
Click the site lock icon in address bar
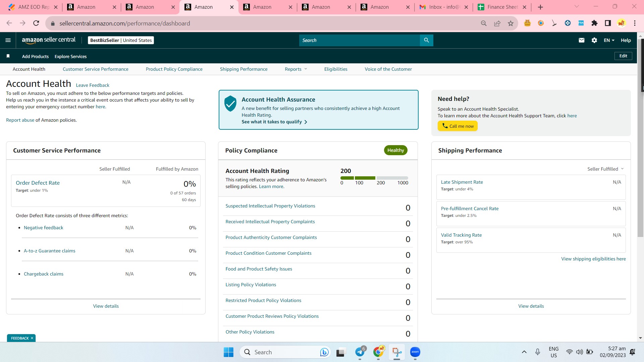(52, 23)
